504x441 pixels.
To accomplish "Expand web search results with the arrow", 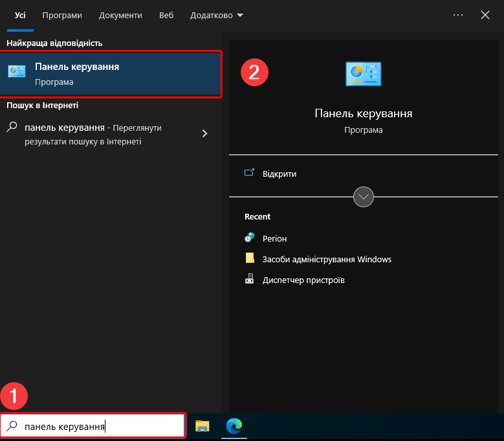I will [205, 133].
